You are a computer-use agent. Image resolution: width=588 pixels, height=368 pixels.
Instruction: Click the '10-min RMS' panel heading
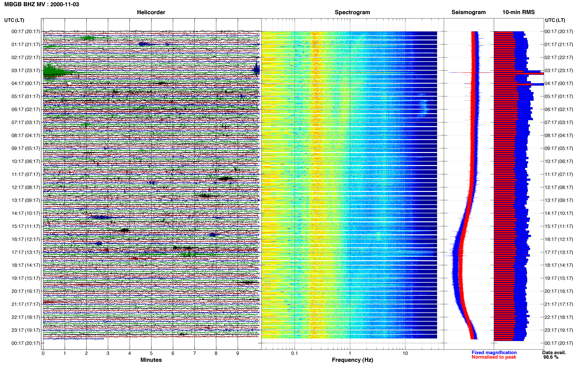click(518, 12)
